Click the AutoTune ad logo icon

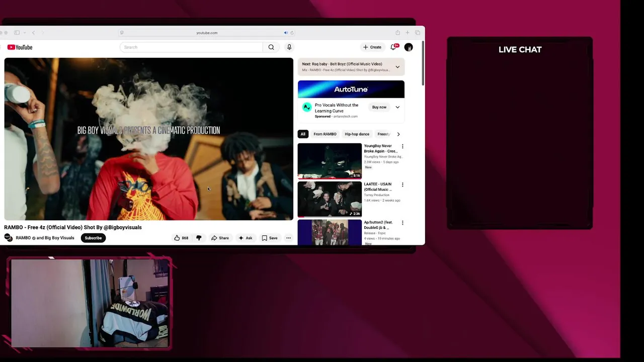pos(306,107)
